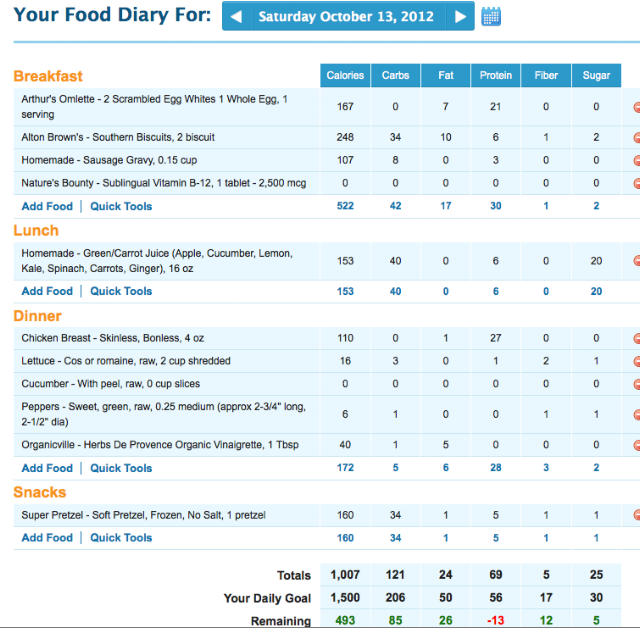Image resolution: width=640 pixels, height=628 pixels.
Task: Click Add Food under Snacks
Action: tap(47, 538)
